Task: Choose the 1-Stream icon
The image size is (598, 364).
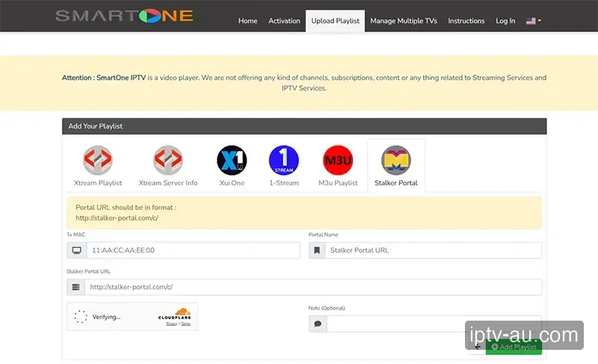Action: (x=284, y=160)
